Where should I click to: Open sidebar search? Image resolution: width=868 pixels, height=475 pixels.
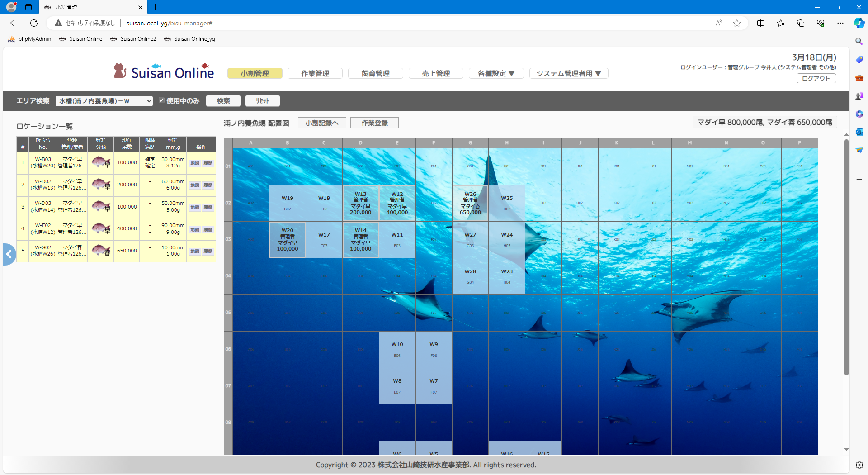click(859, 41)
